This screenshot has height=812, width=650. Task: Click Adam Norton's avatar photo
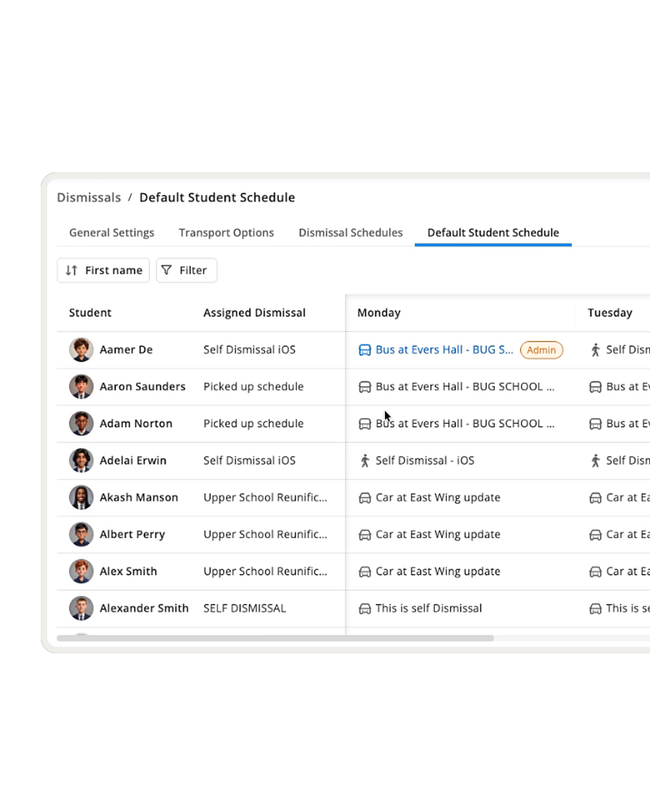tap(81, 424)
